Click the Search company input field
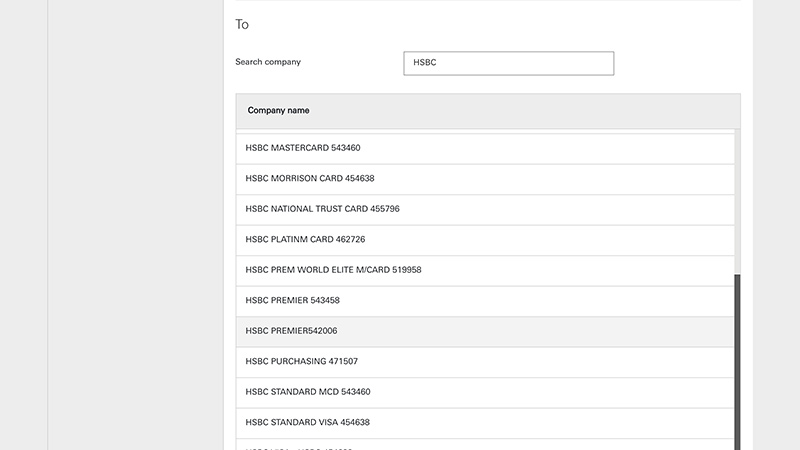 click(x=509, y=63)
